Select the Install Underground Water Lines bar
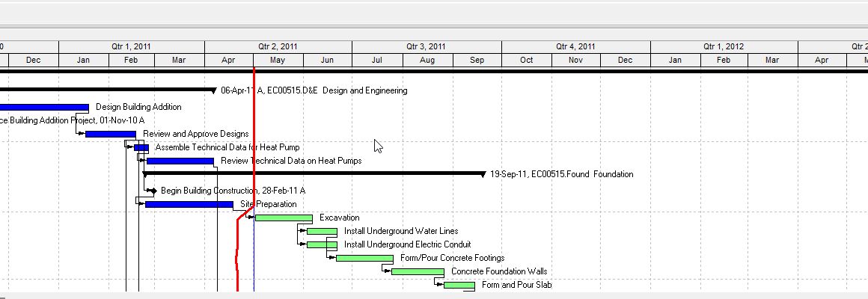This screenshot has height=299, width=868. [x=323, y=232]
